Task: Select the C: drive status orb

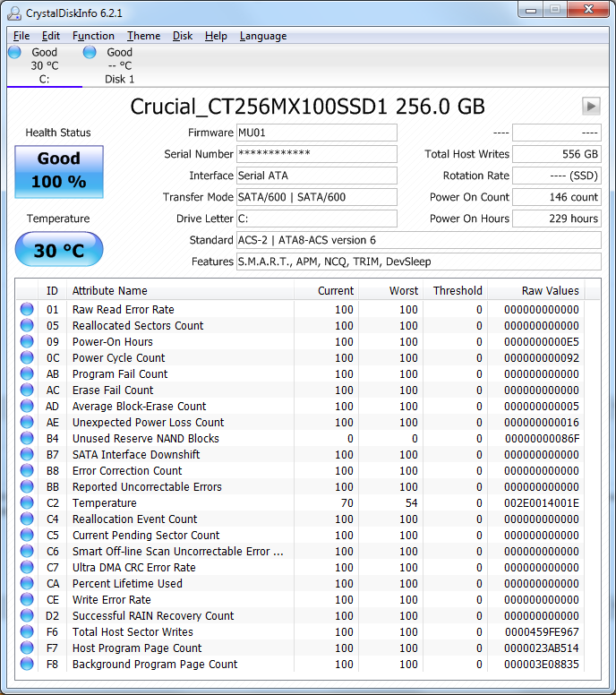Action: coord(14,52)
